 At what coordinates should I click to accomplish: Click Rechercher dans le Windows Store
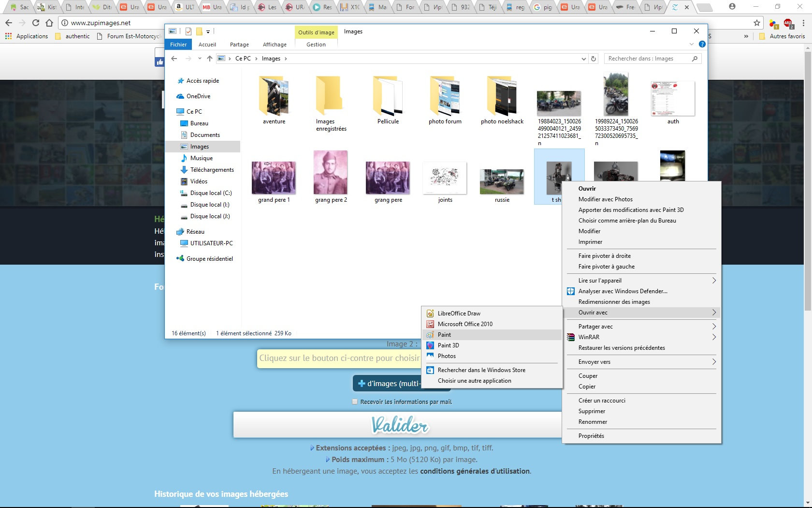492,370
